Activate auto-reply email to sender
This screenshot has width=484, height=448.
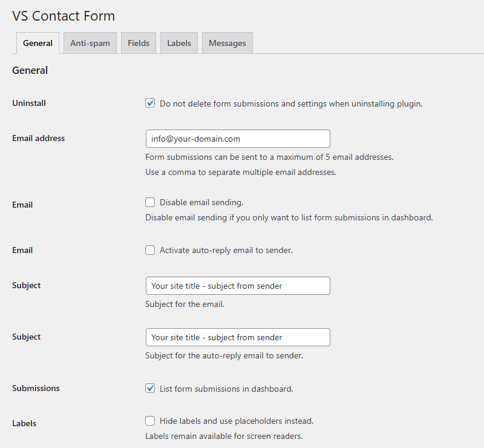(x=150, y=249)
